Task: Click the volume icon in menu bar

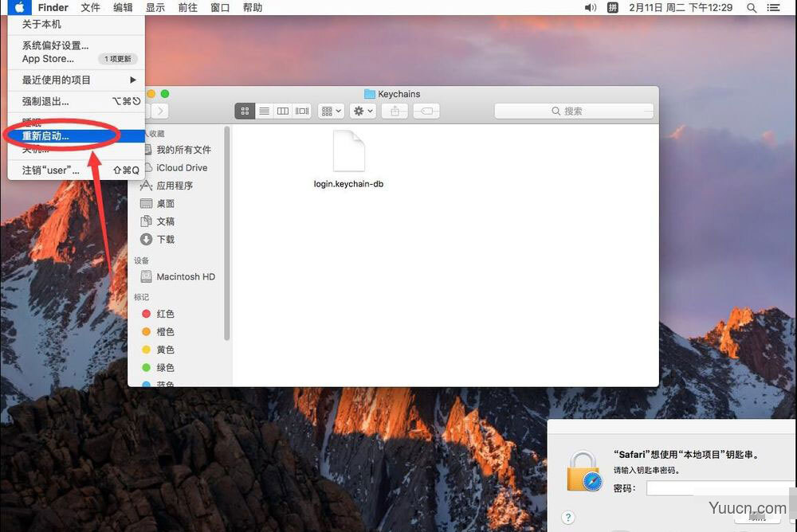Action: [590, 7]
